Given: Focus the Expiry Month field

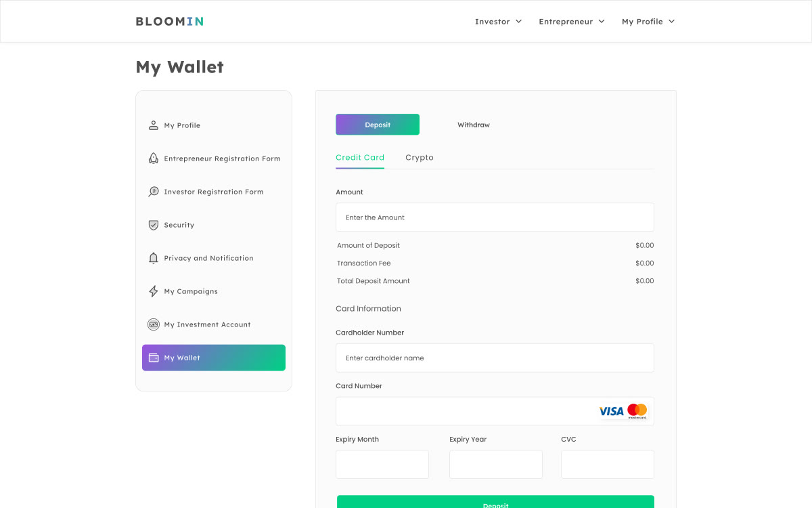Looking at the screenshot, I should coord(382,465).
